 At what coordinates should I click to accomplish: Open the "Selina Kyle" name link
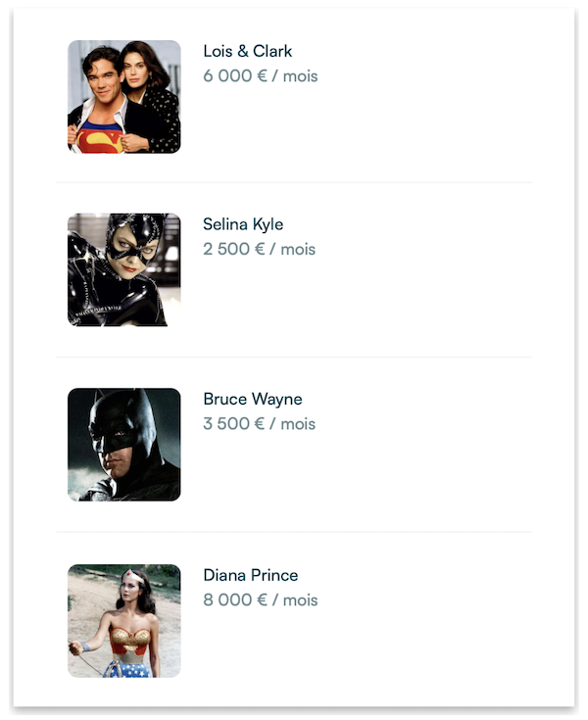coord(243,224)
